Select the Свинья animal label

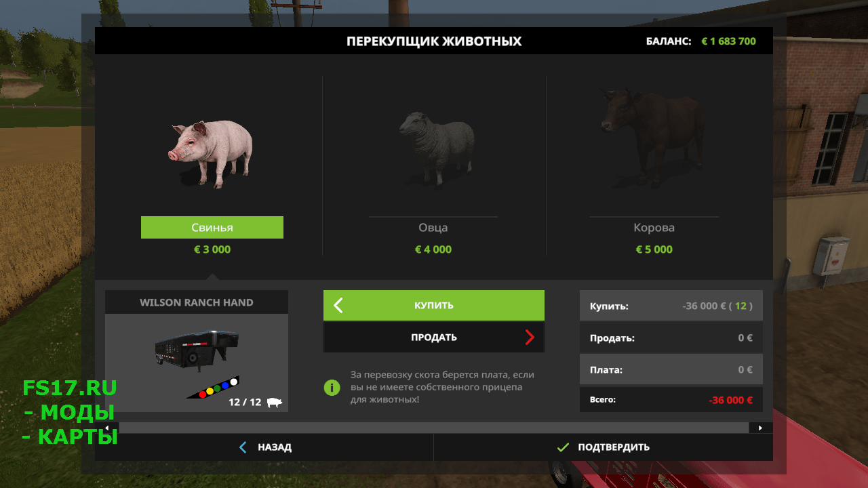point(212,228)
